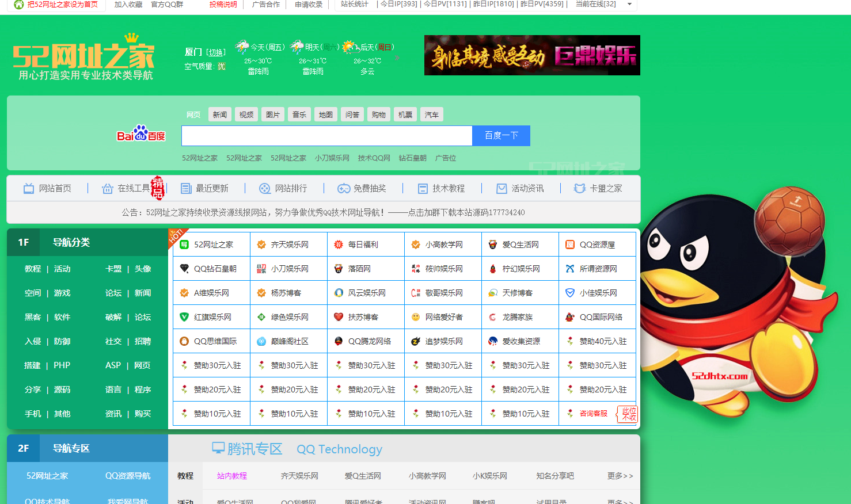The width and height of the screenshot is (851, 504).
Task: Click the icon beside 网站排行
Action: (x=265, y=188)
